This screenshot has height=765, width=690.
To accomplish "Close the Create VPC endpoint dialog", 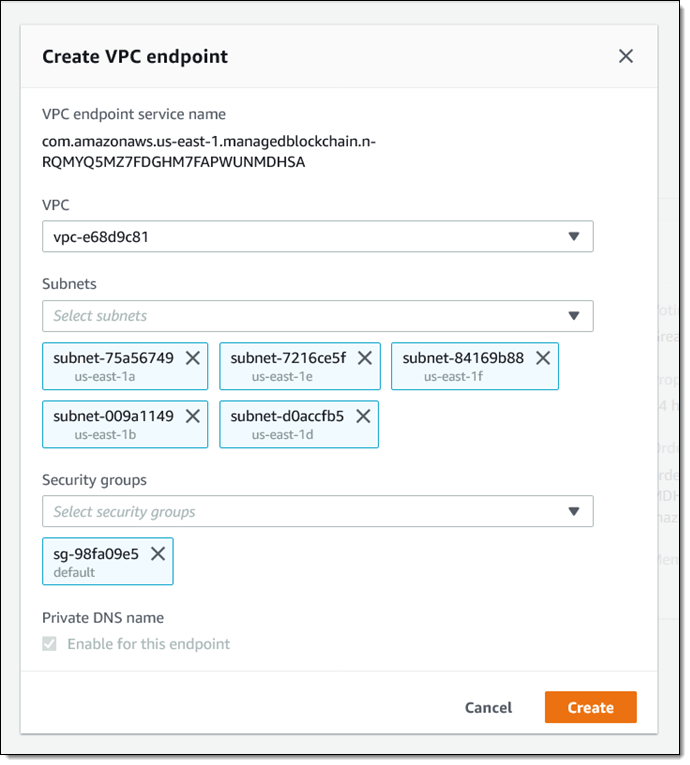I will (x=626, y=57).
